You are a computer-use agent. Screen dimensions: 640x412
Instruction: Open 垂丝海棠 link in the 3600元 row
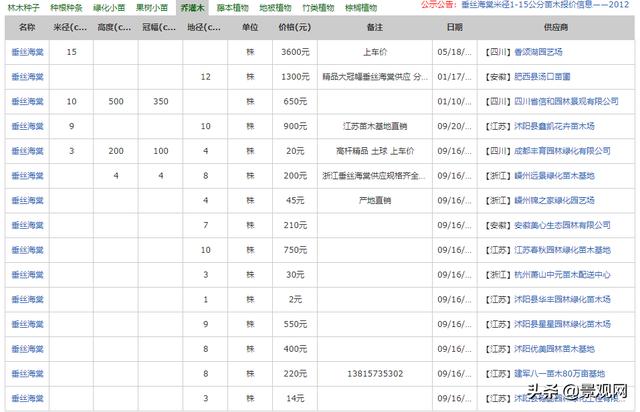pos(27,52)
